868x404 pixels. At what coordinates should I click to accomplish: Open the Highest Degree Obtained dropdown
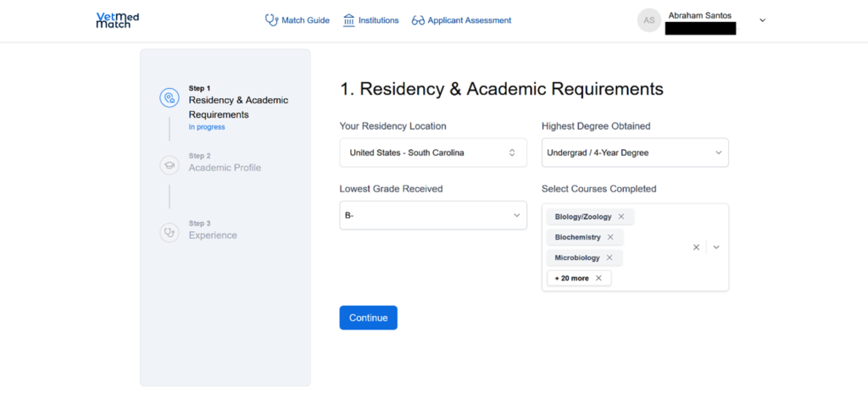point(635,152)
